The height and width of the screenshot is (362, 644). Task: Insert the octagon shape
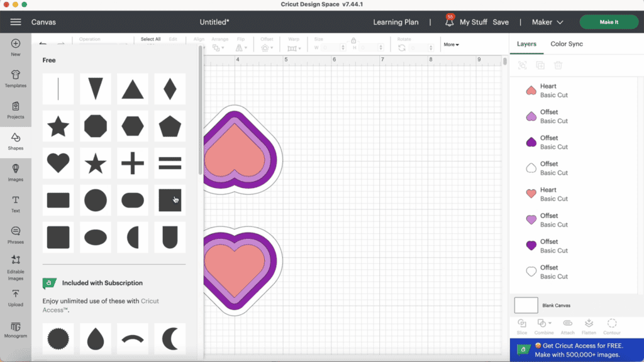(x=96, y=126)
